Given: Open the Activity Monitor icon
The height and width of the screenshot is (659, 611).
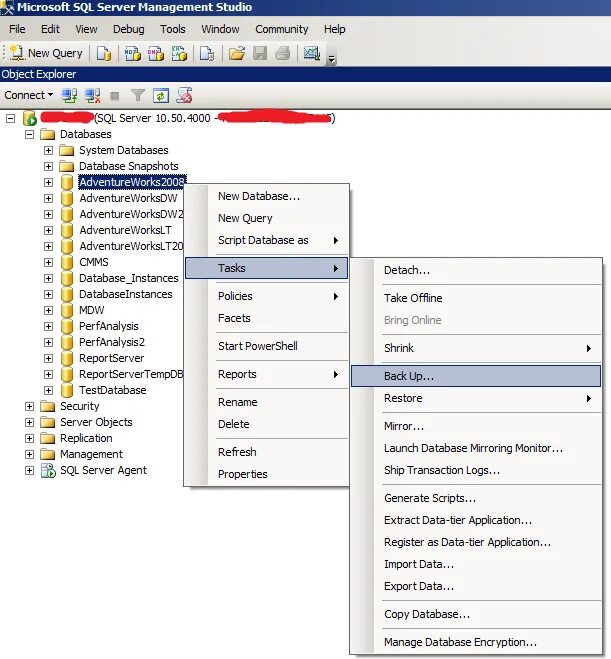Looking at the screenshot, I should coord(312,53).
